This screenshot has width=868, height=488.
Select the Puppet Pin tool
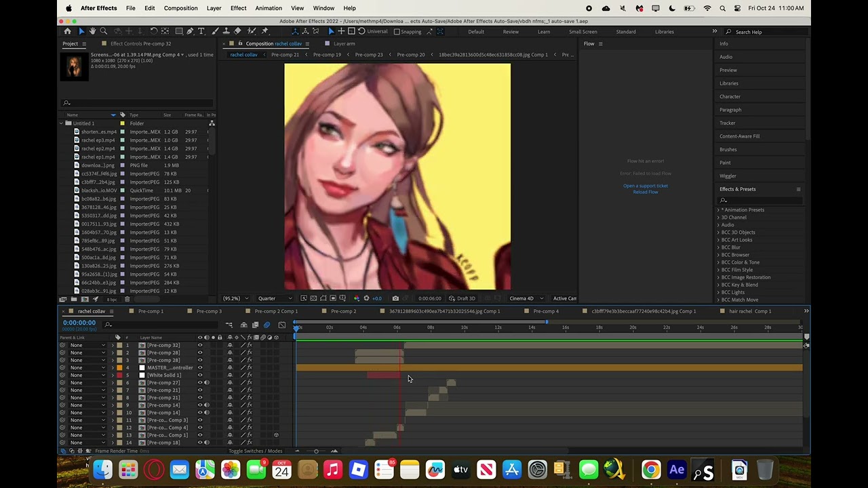tap(264, 31)
